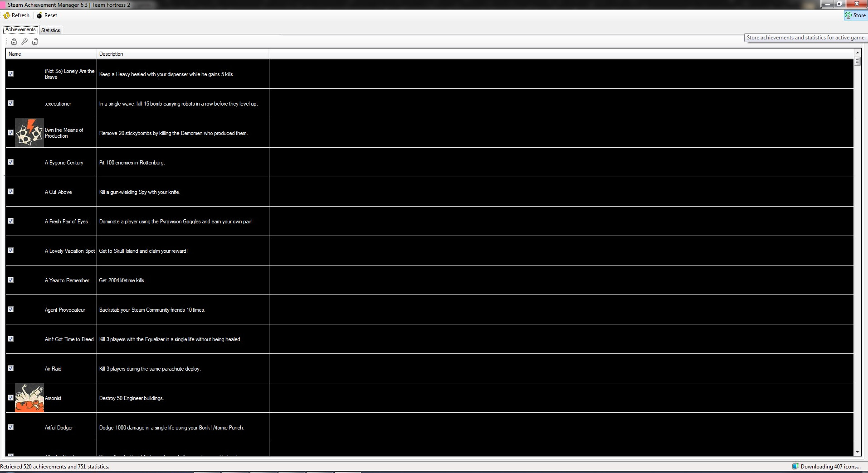868x473 pixels.
Task: Click description "Get to Skull Island and claim your reward!"
Action: pyautogui.click(x=143, y=251)
